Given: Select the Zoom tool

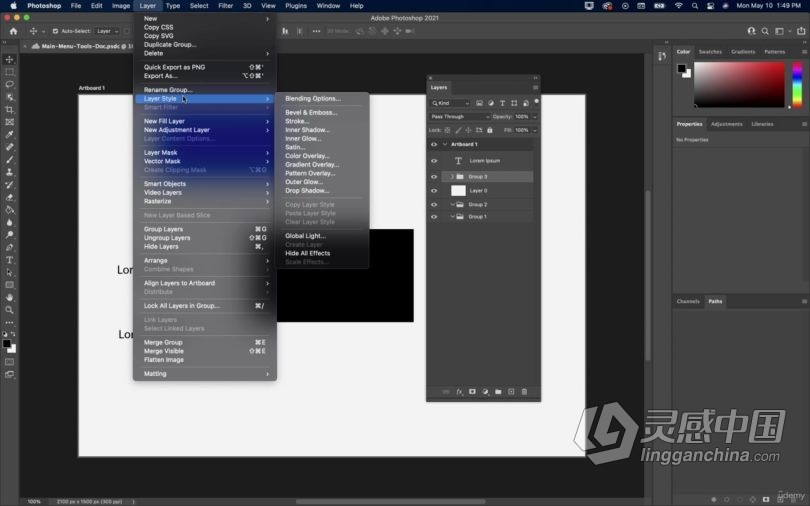Looking at the screenshot, I should point(9,310).
